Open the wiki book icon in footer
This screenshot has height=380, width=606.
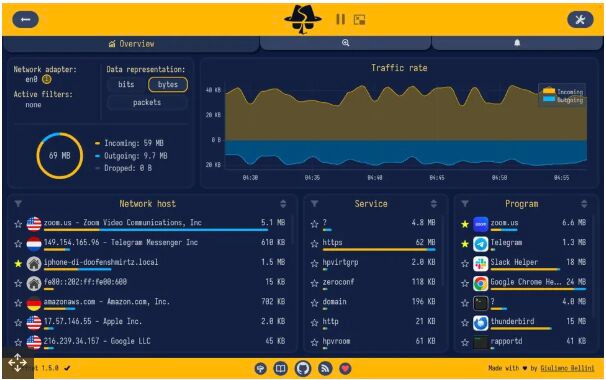pos(281,368)
